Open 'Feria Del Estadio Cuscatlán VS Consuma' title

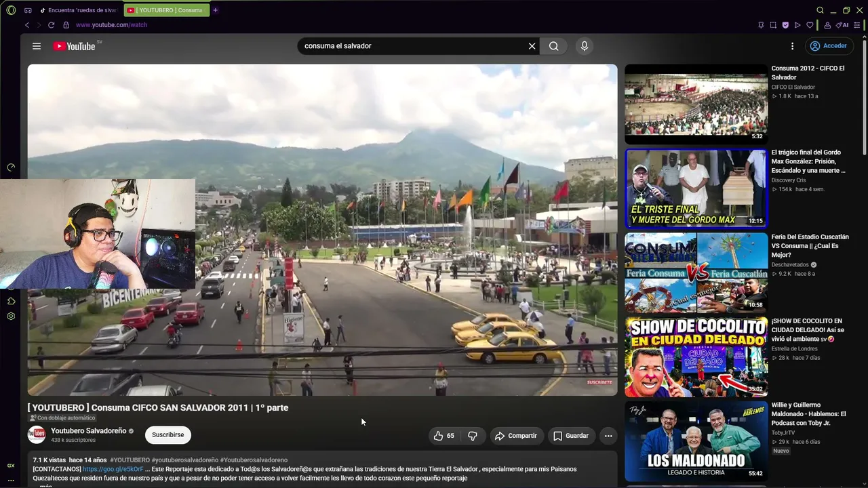(x=810, y=246)
